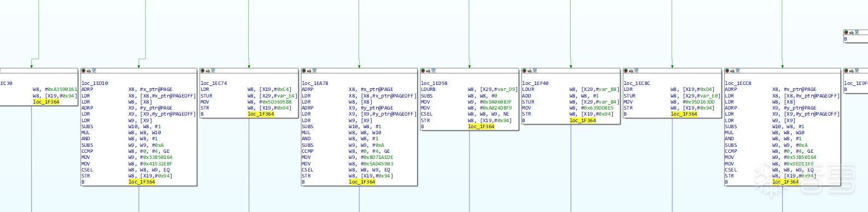Pick node color for loc_1ECC8 block
The width and height of the screenshot is (868, 212).
click(727, 71)
